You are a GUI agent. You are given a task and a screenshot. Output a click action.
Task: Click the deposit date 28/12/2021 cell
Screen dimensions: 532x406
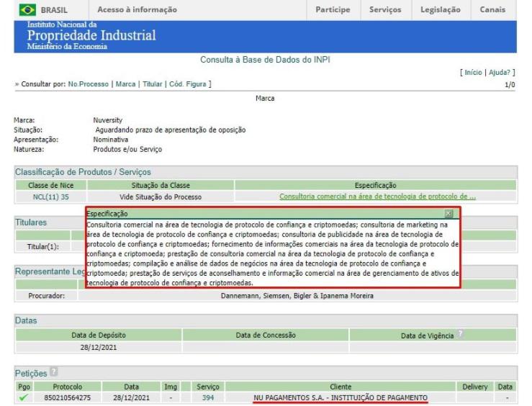[99, 347]
